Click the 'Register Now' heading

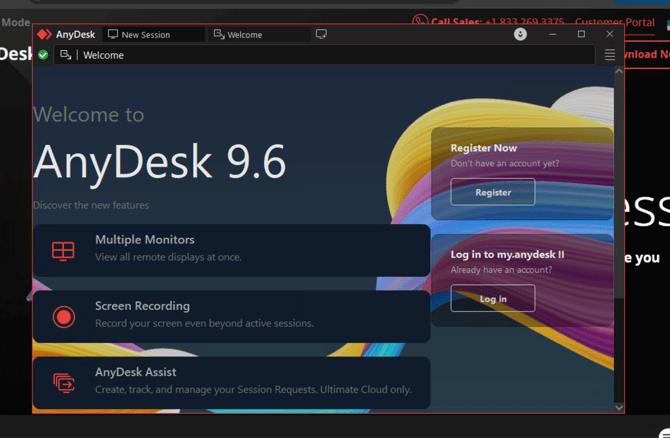click(x=484, y=148)
